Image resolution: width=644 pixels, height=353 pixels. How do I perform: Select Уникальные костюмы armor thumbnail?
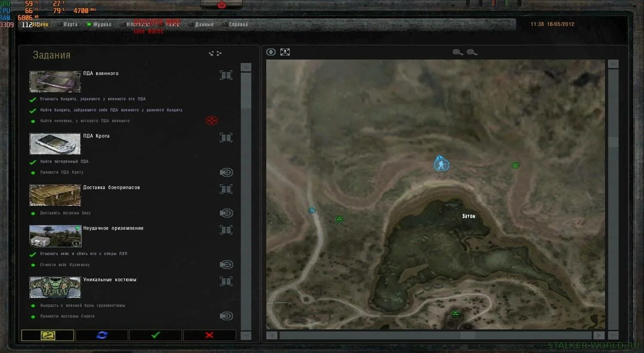(x=55, y=287)
